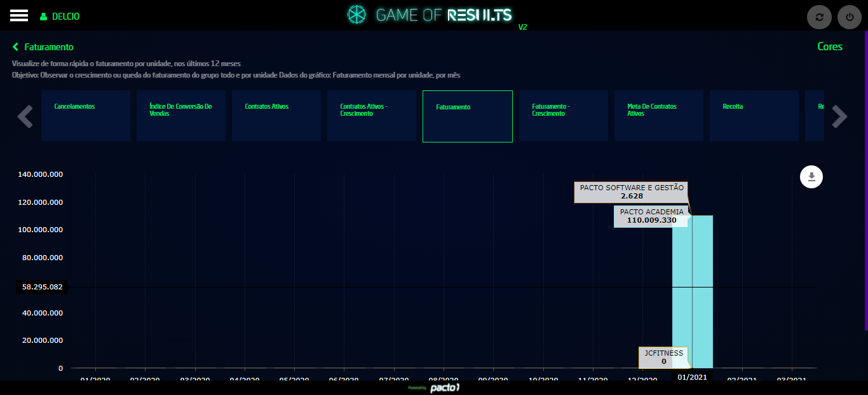Click the 01/2021 cyan bar
The width and height of the screenshot is (868, 395).
[693, 293]
